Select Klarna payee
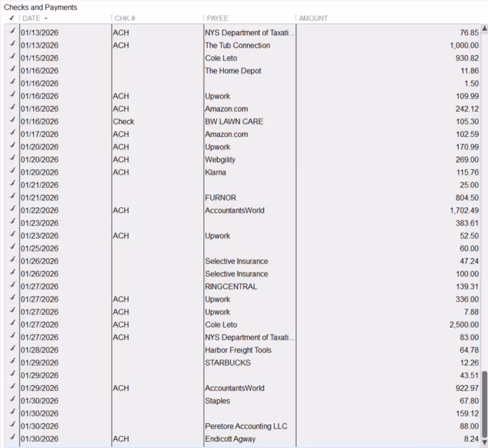Screen dimensions: 488x448 pyautogui.click(x=215, y=173)
